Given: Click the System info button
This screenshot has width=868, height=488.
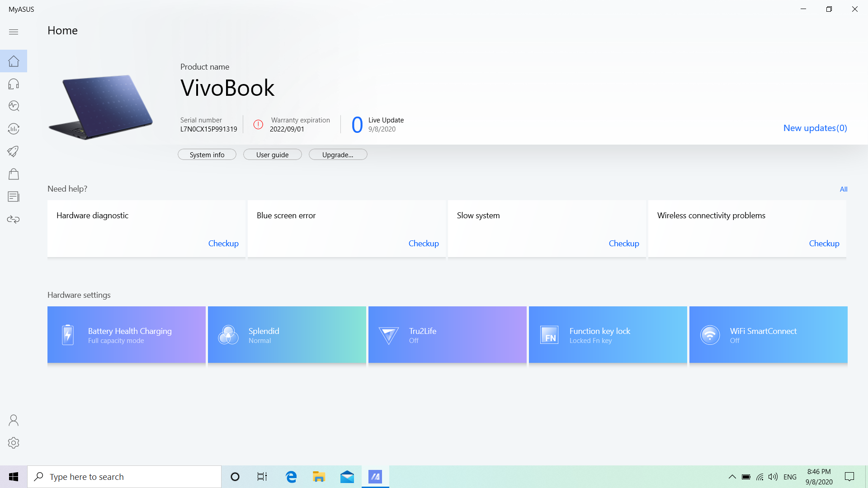Looking at the screenshot, I should 207,155.
